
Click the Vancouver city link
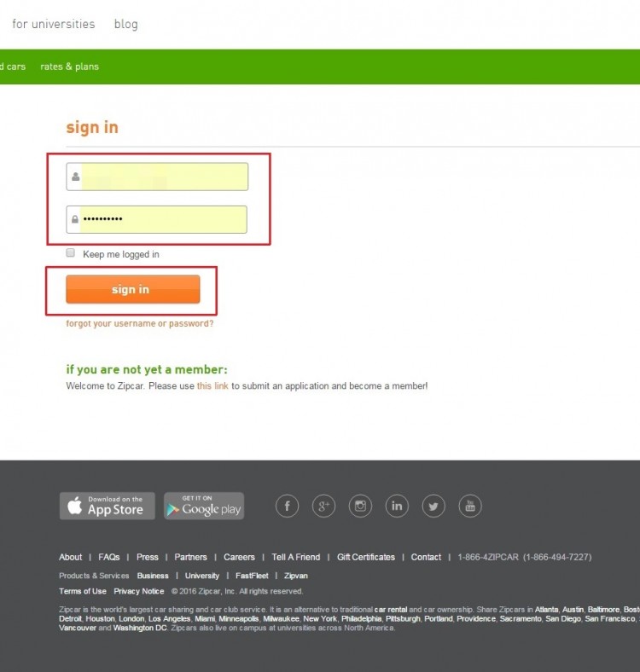(x=78, y=628)
